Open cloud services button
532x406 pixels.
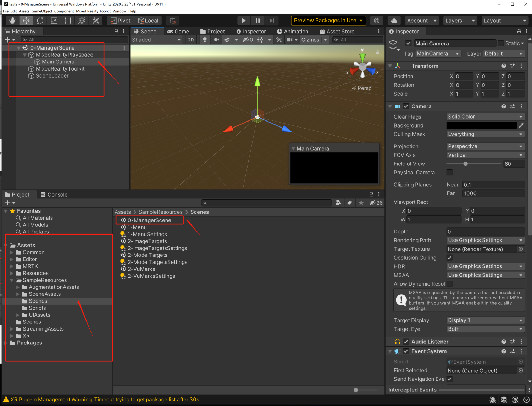click(394, 21)
